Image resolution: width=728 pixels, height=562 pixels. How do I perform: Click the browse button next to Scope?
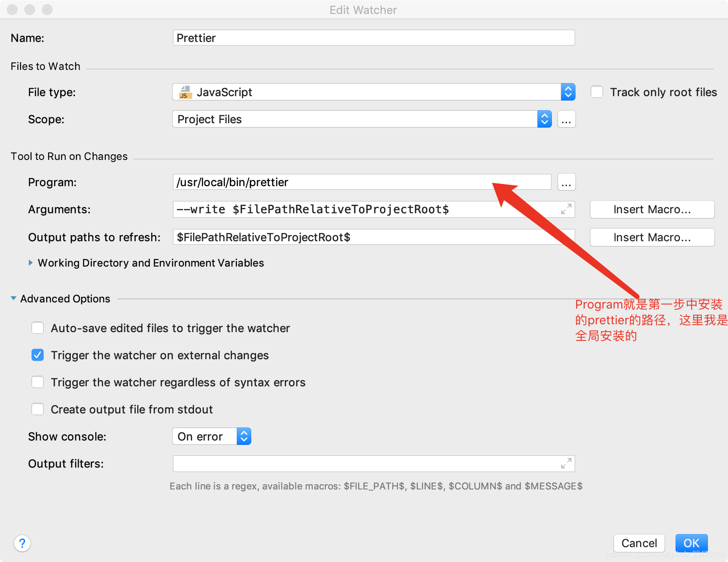566,119
